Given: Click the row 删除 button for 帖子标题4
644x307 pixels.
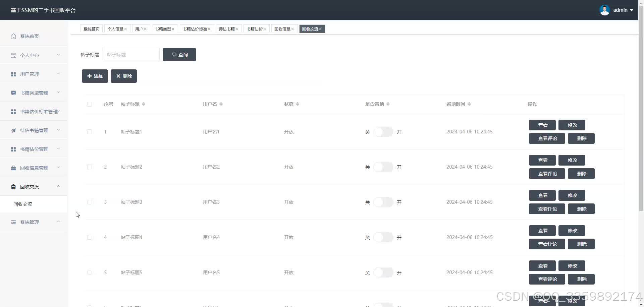Looking at the screenshot, I should click(581, 244).
